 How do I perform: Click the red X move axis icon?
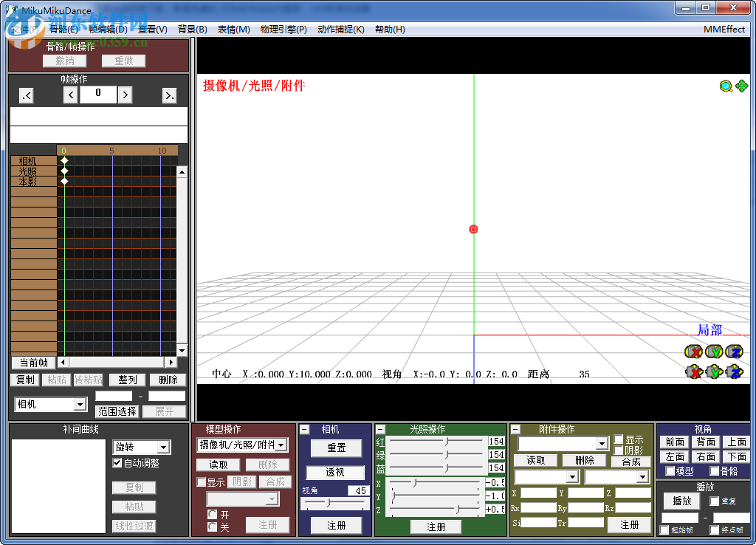694,372
